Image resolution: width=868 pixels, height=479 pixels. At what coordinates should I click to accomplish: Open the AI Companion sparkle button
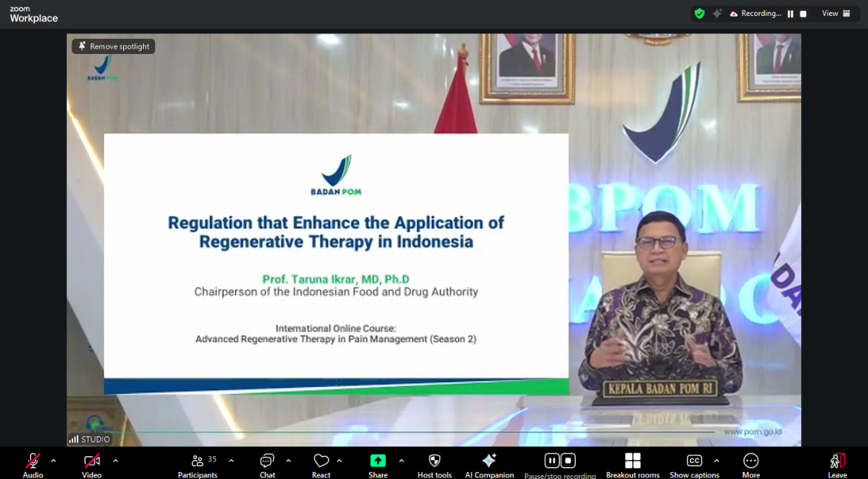point(489,465)
